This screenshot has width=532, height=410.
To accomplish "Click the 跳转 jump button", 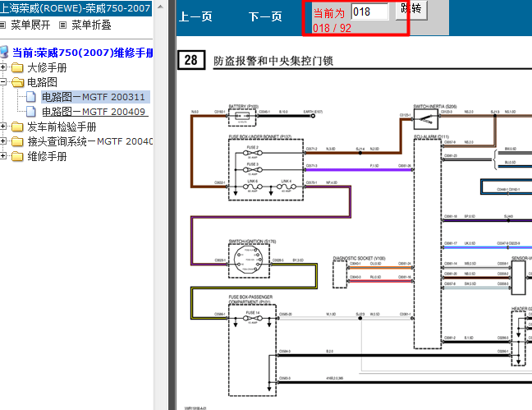I will [x=411, y=9].
